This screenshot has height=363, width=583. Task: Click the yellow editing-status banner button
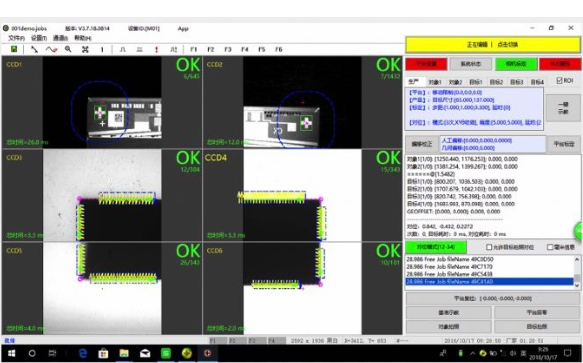coord(493,45)
